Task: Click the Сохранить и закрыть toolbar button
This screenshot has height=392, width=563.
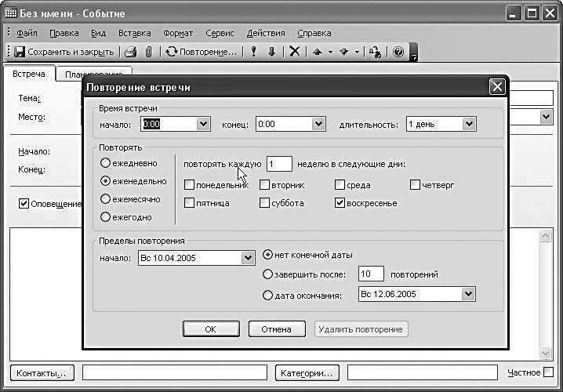Action: (x=64, y=52)
